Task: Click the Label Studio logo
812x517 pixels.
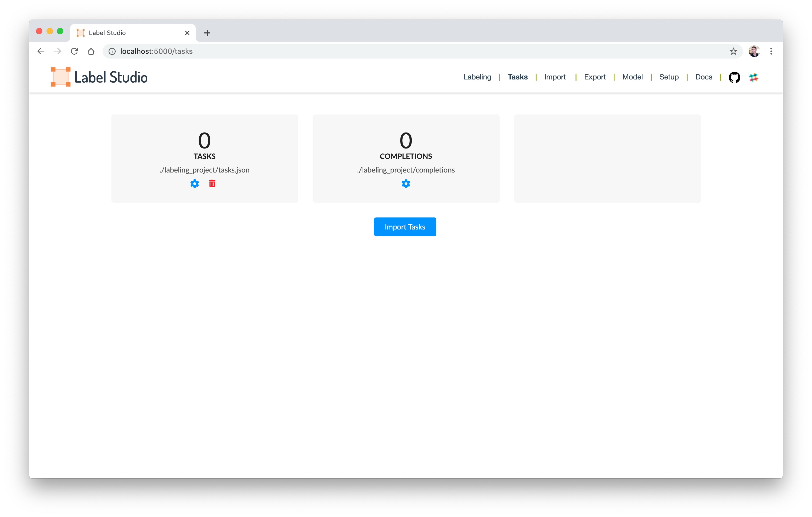Action: tap(99, 77)
